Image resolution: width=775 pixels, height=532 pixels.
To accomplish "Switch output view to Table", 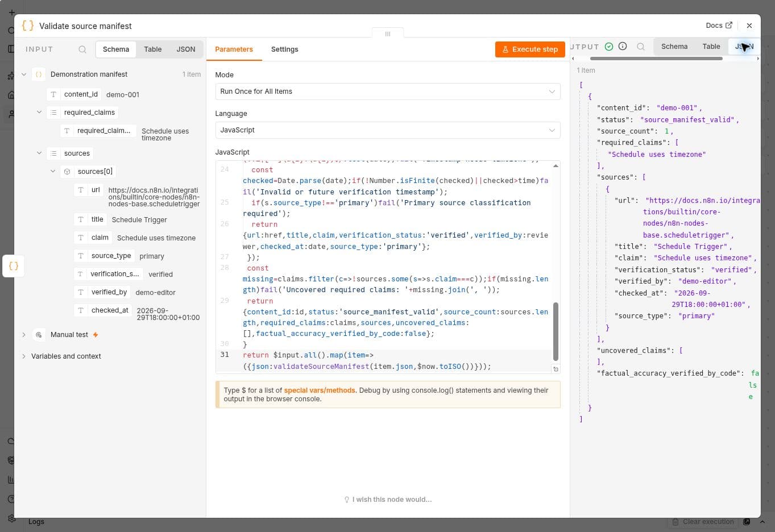I will (x=711, y=47).
